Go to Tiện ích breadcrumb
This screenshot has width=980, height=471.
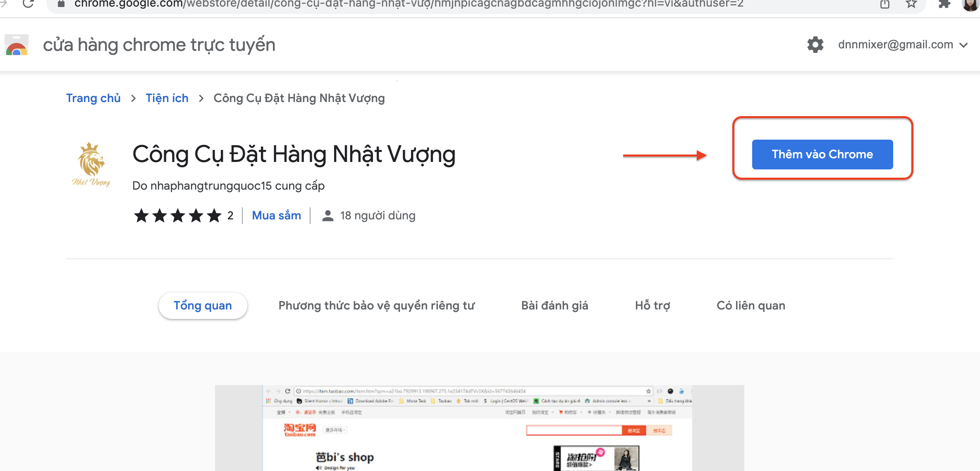click(167, 98)
